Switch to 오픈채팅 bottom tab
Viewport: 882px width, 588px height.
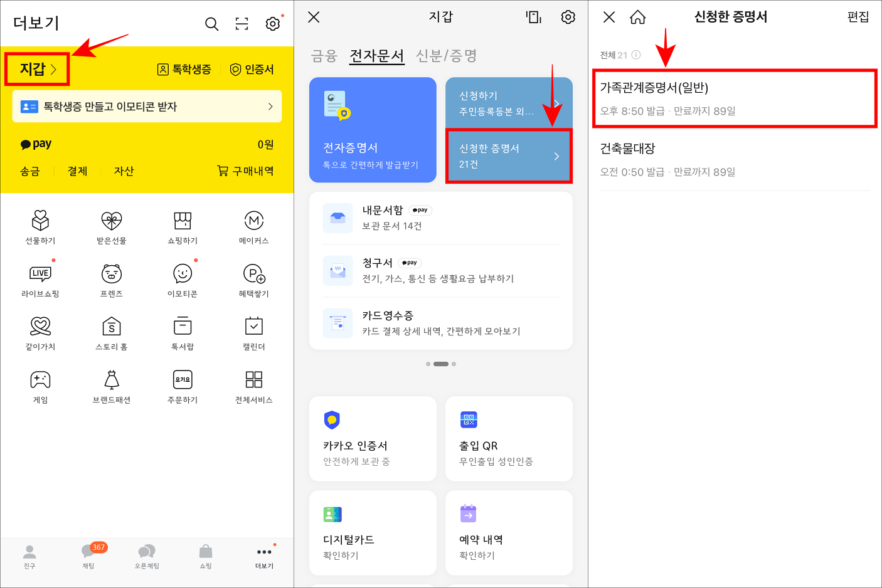click(x=147, y=557)
